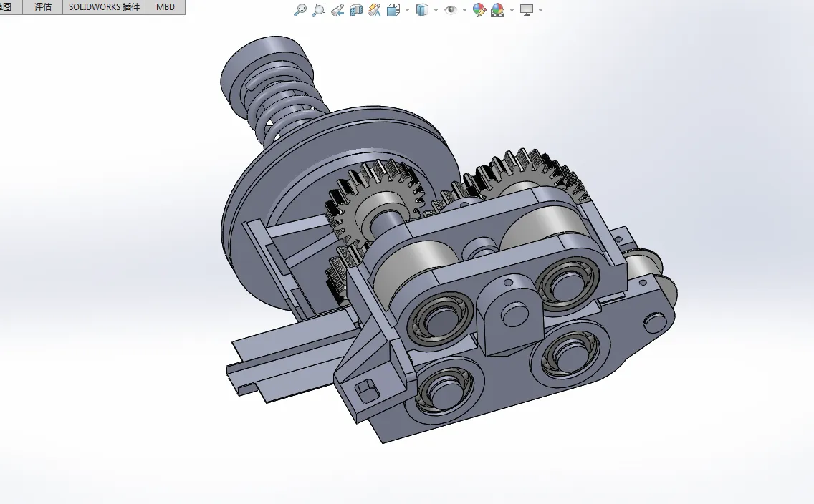This screenshot has height=504, width=814.
Task: Open the View Settings monitor icon
Action: (x=527, y=10)
